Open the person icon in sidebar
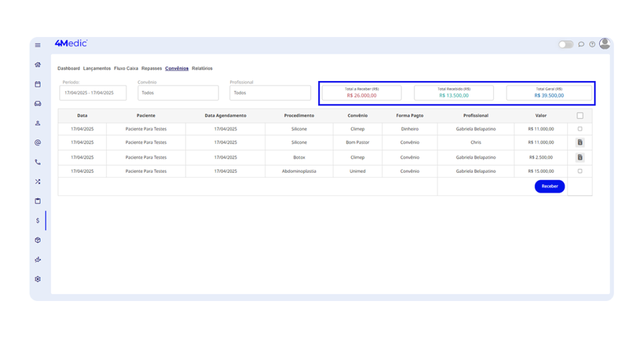644x338 pixels. point(38,123)
